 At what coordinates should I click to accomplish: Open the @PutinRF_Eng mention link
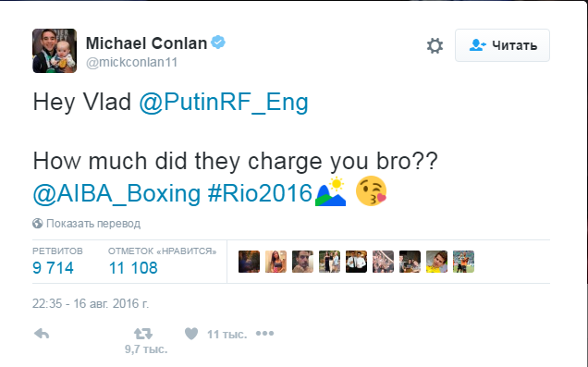tap(224, 102)
